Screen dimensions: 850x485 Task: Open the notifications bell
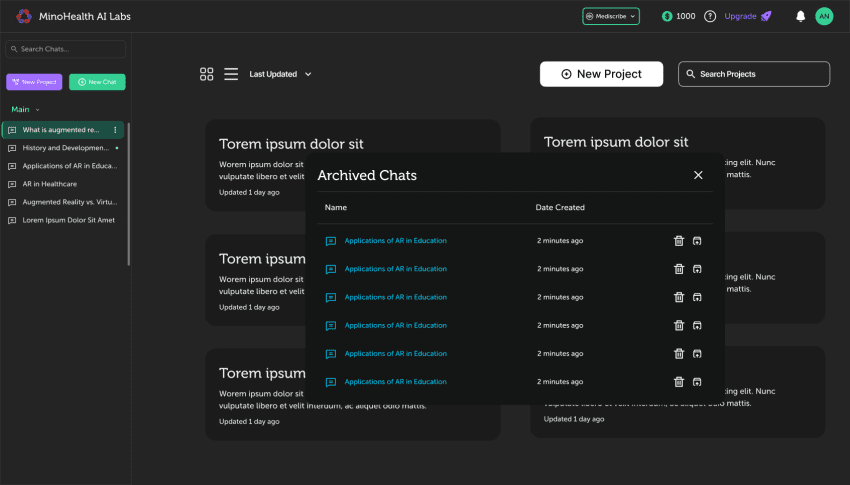pos(800,16)
